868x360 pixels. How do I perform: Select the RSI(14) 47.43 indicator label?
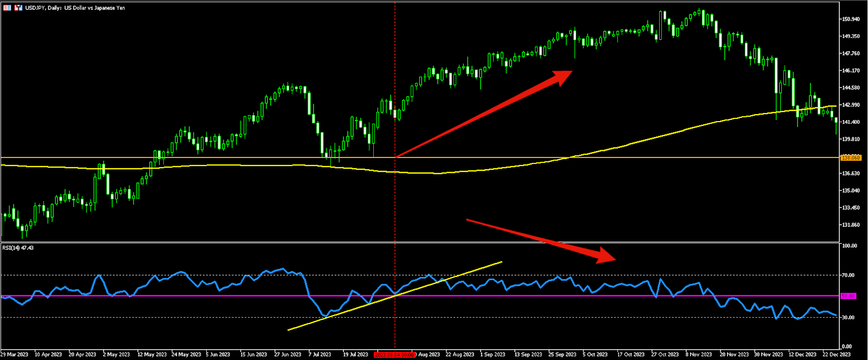point(18,248)
